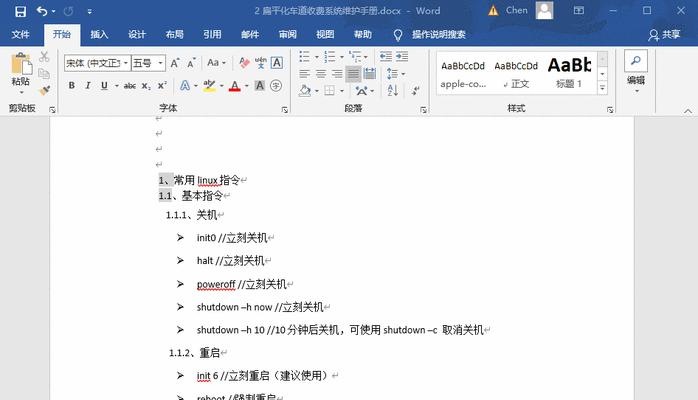The width and height of the screenshot is (698, 400).
Task: Expand the styles gallery more arrow
Action: click(x=602, y=88)
